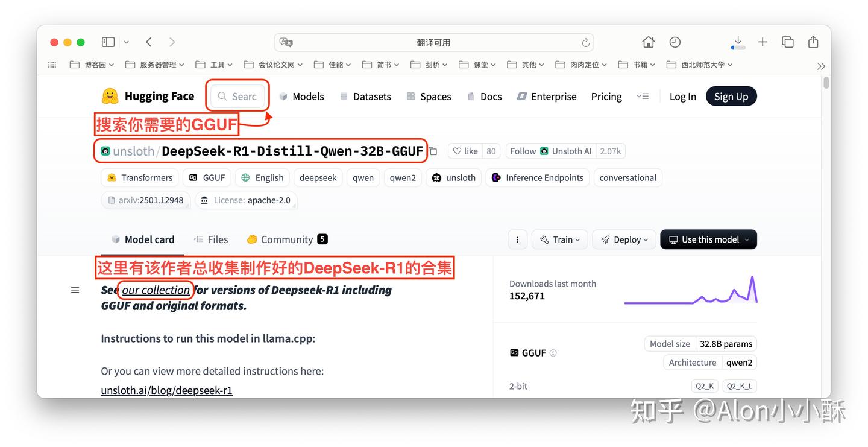This screenshot has width=868, height=447.
Task: Open the sidebar options chevron
Action: point(126,42)
